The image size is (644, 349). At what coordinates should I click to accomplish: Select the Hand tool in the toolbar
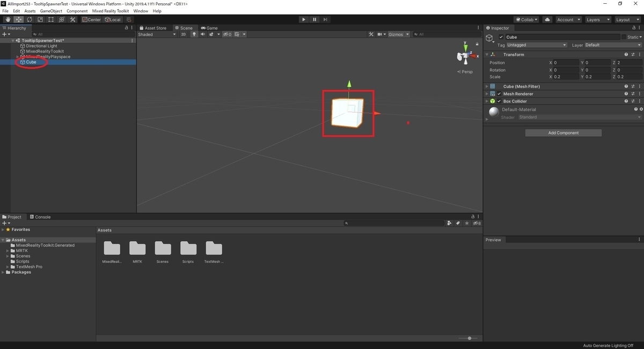click(8, 19)
